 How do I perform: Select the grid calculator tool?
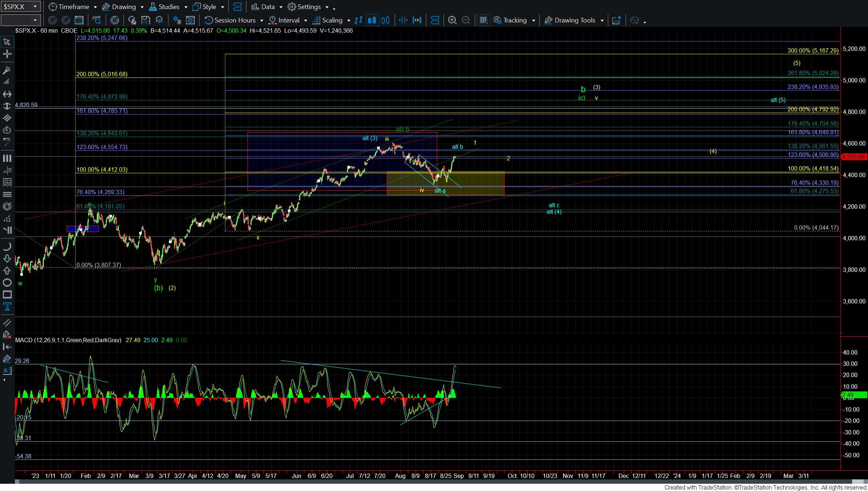click(x=7, y=183)
